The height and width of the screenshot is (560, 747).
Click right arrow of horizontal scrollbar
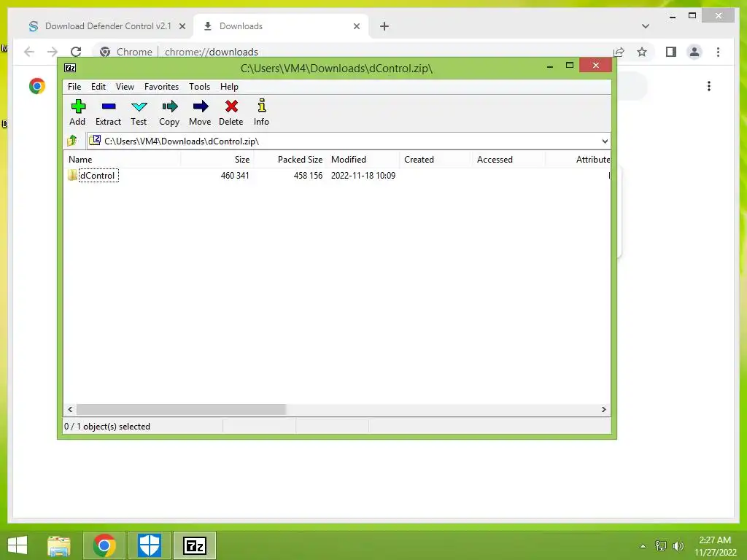pyautogui.click(x=603, y=410)
